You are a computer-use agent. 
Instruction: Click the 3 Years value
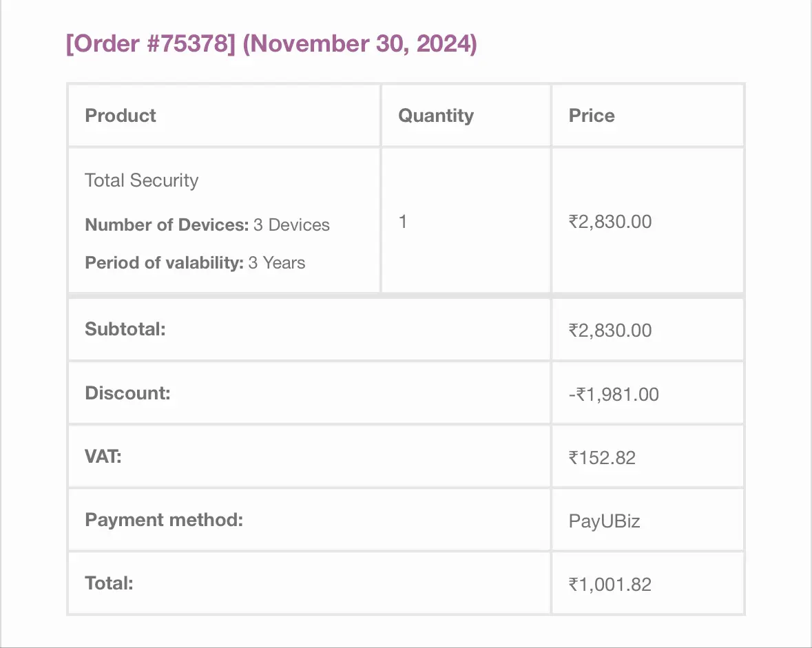[x=277, y=262]
